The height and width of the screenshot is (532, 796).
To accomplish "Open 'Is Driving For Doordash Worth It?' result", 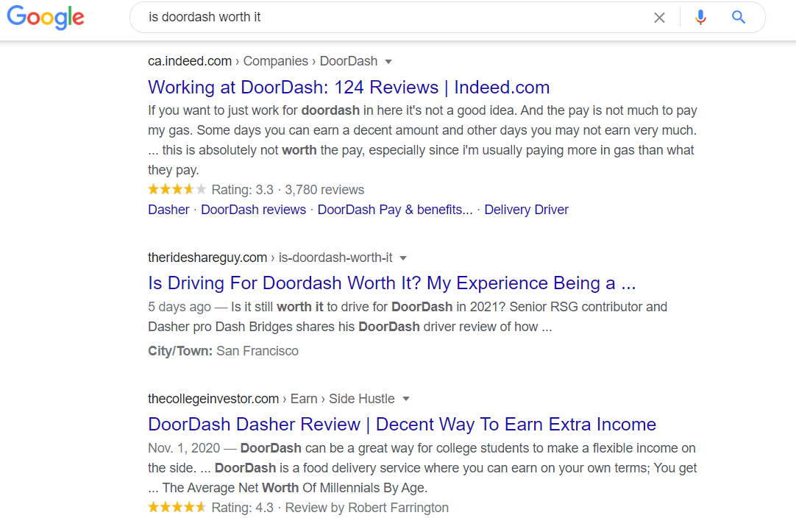I will click(x=391, y=283).
